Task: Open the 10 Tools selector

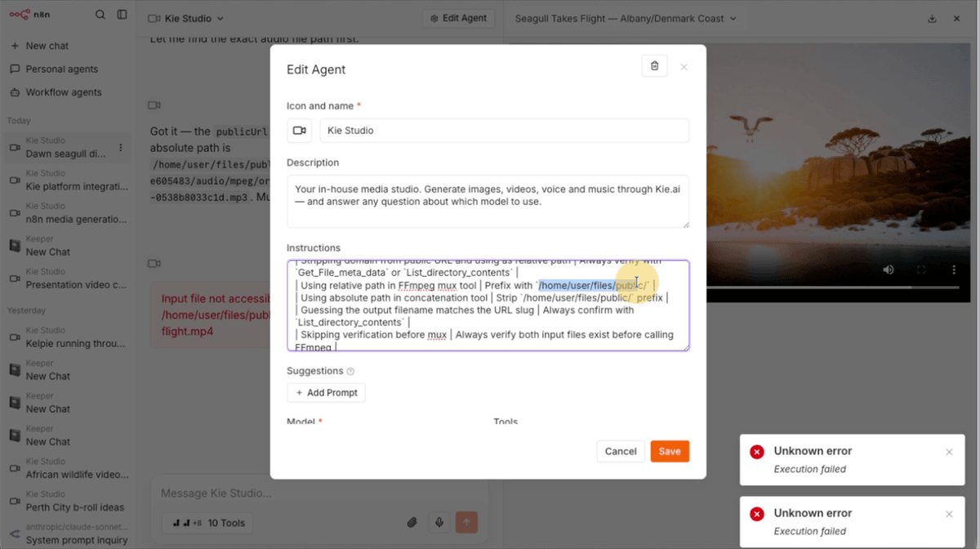Action: pos(207,523)
